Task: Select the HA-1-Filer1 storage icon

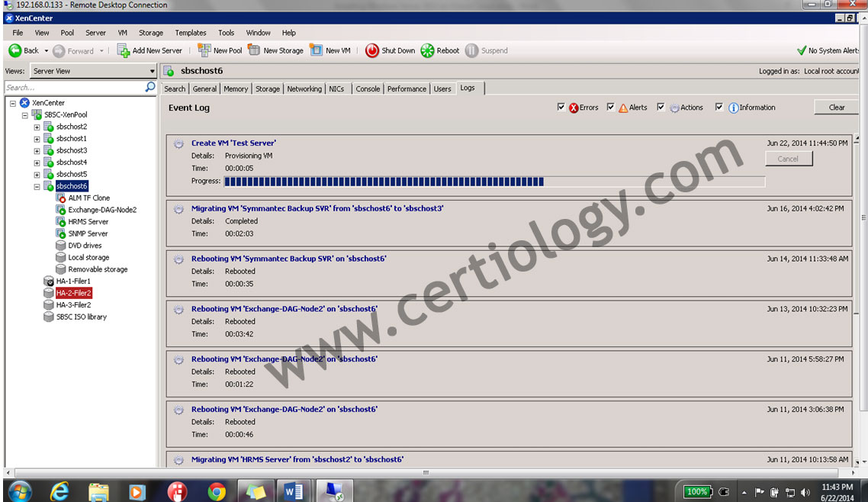Action: point(49,282)
